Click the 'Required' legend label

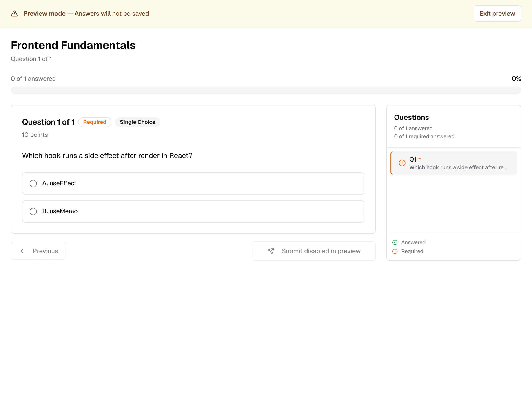(x=412, y=251)
